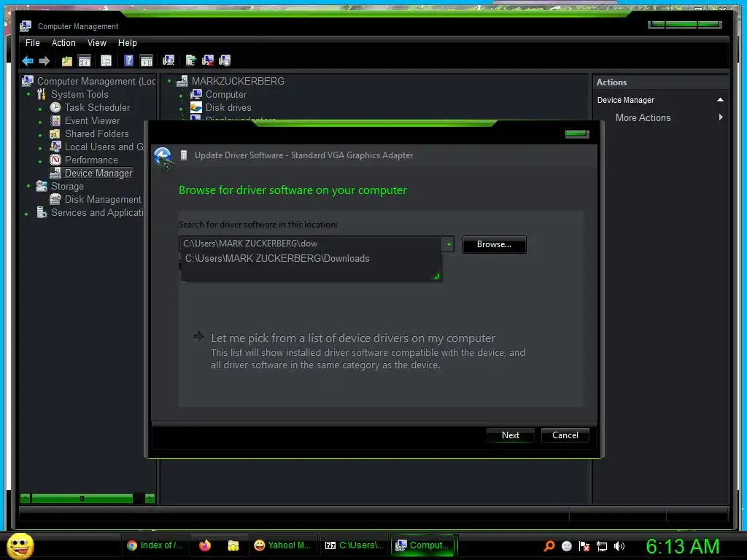Go back using the wizard's blue back arrow
The height and width of the screenshot is (560, 747).
(x=163, y=156)
